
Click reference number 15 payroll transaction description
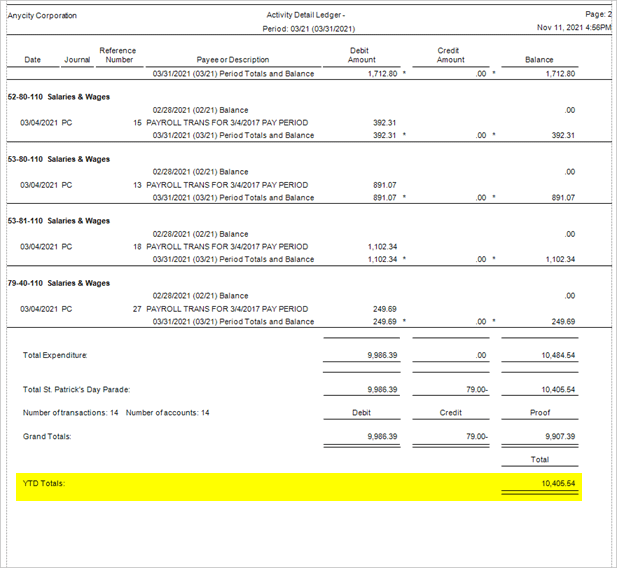coord(227,123)
